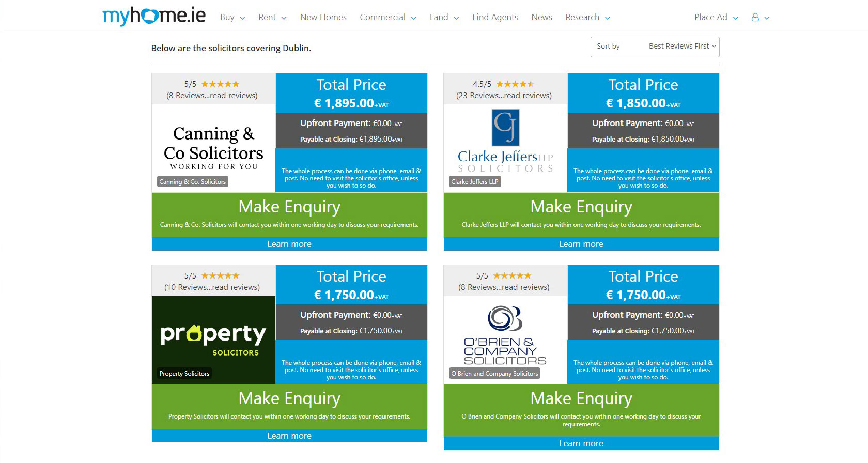Viewport: 868px width, 463px height.
Task: Learn more about O Brien and Company
Action: [x=581, y=443]
